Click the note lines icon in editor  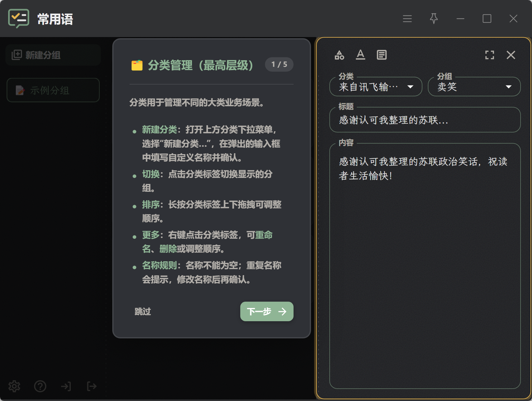click(x=381, y=55)
